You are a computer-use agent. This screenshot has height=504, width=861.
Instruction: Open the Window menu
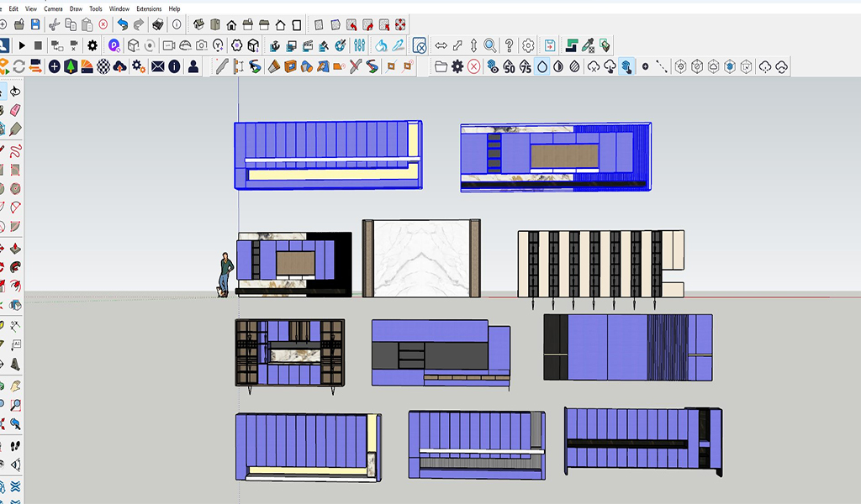point(119,8)
